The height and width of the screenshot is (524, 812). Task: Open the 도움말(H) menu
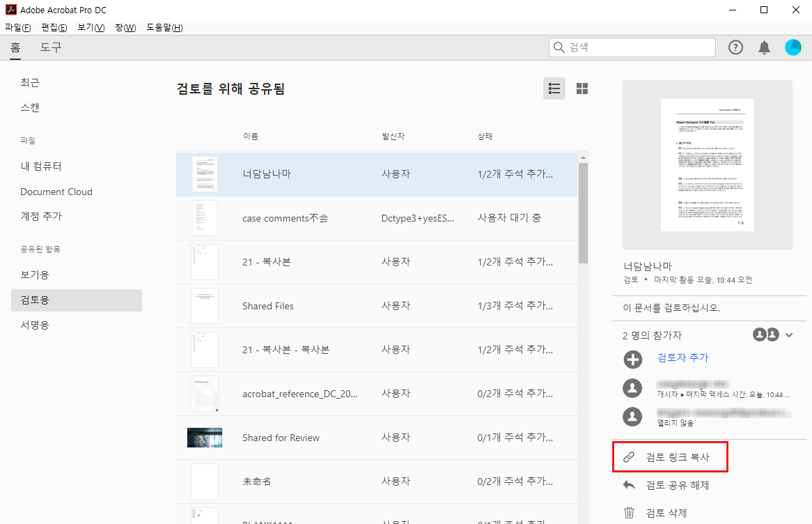tap(164, 27)
